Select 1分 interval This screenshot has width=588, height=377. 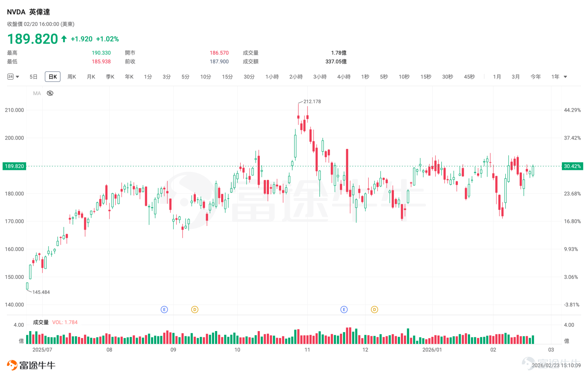point(148,77)
